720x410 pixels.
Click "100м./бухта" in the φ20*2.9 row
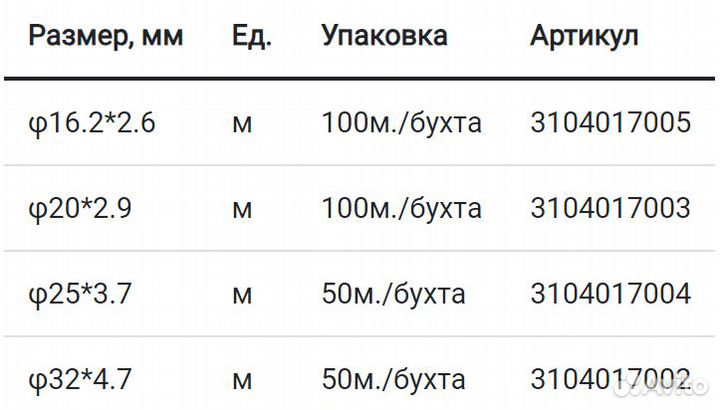402,209
